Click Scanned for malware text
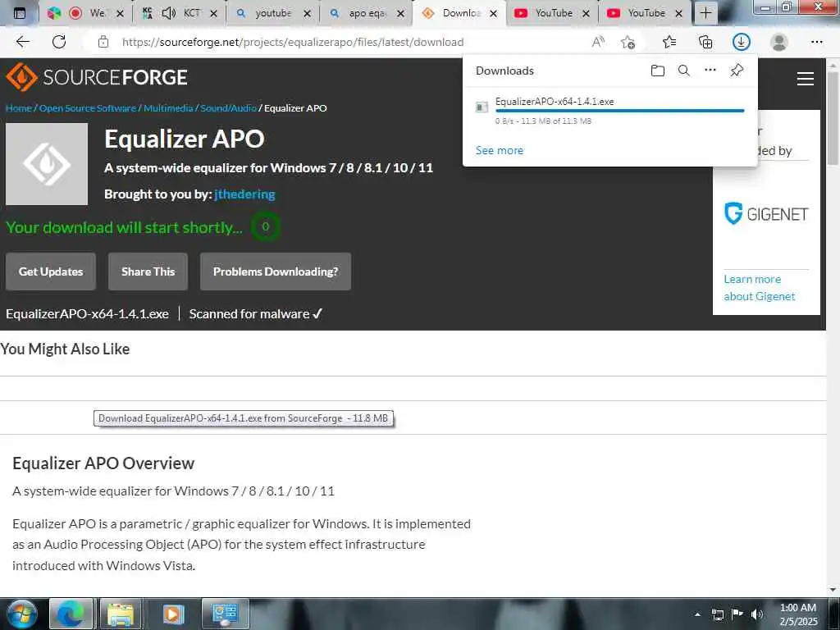This screenshot has width=840, height=630. [x=256, y=314]
